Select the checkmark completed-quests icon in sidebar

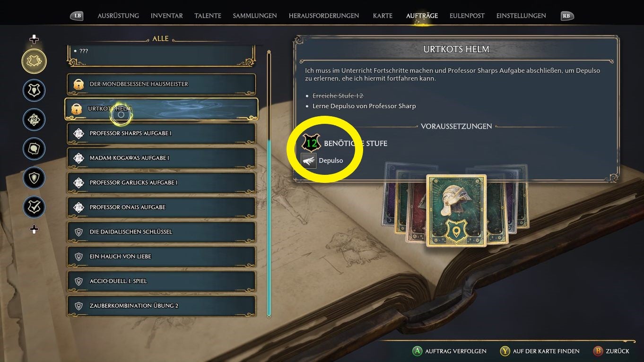pyautogui.click(x=34, y=207)
